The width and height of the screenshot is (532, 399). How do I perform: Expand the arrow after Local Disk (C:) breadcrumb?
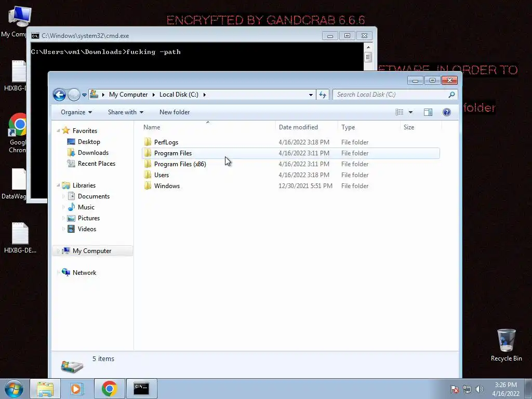click(x=205, y=95)
